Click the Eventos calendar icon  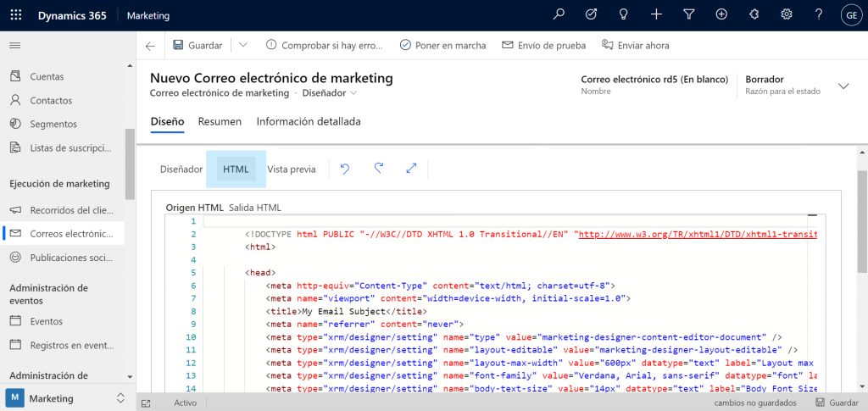15,321
